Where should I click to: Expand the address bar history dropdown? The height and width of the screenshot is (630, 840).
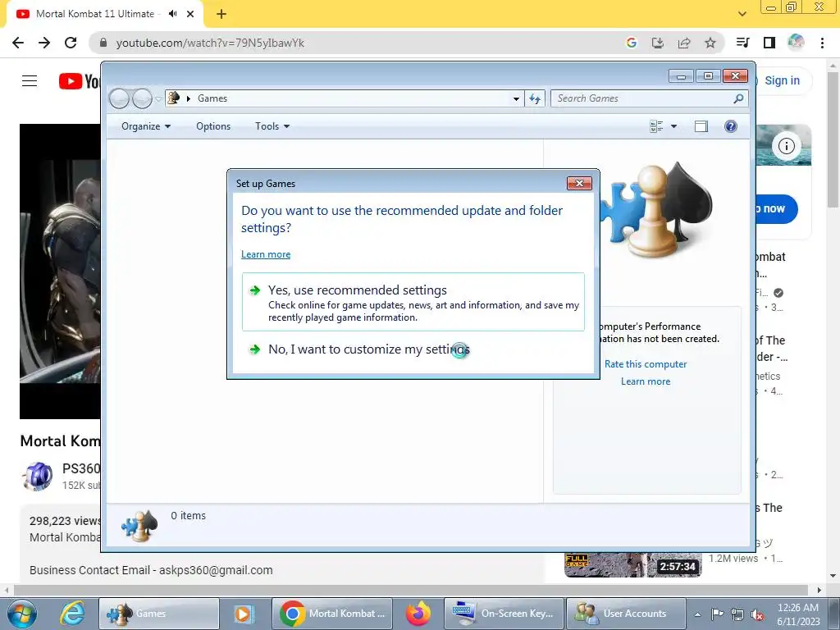pos(516,98)
